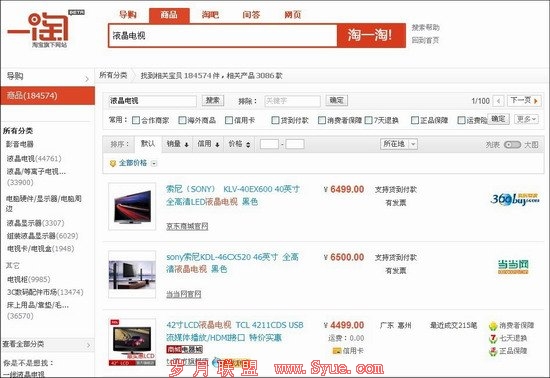Open Sony KLV-40EX600 product title
550x378 pixels.
[x=233, y=196]
